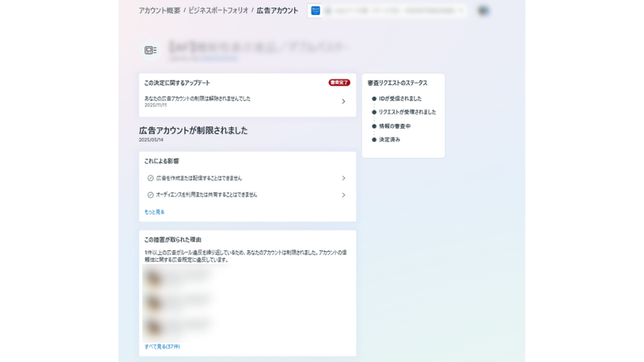
Task: Click the リクエストが受理されました status step
Action: (406, 112)
